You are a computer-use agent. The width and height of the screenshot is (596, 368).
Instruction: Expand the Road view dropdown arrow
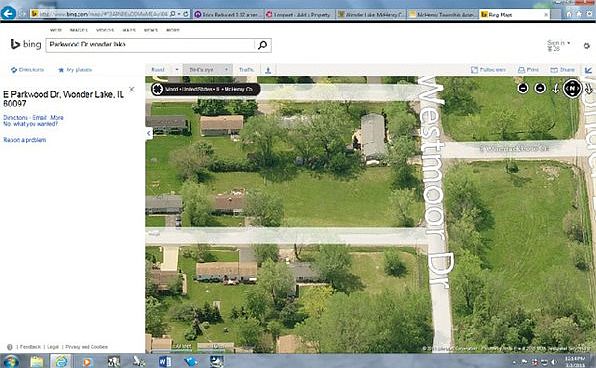pyautogui.click(x=177, y=70)
